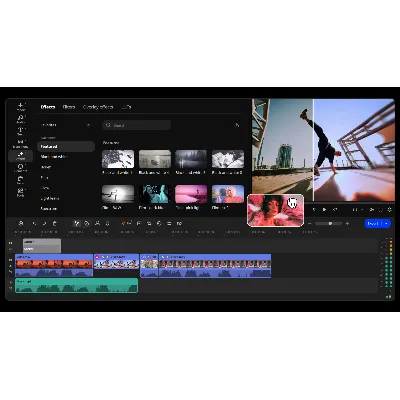Image resolution: width=400 pixels, height=400 pixels.
Task: Play the preview video
Action: coord(324,210)
